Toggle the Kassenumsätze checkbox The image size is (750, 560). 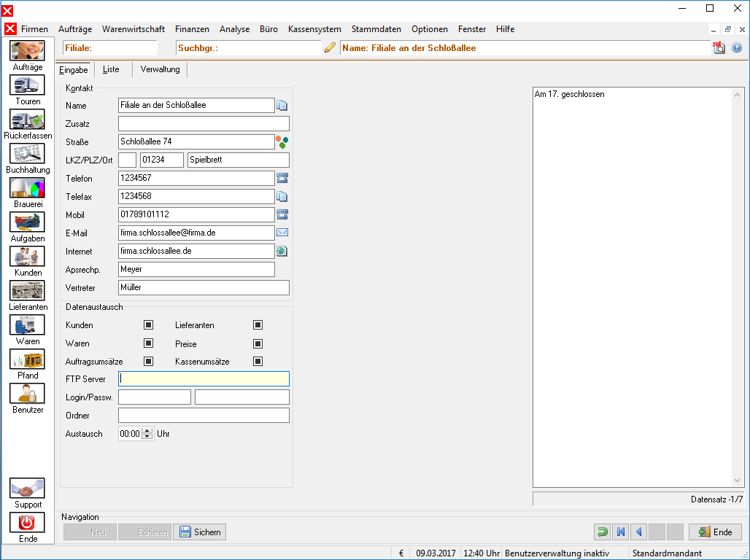click(258, 362)
